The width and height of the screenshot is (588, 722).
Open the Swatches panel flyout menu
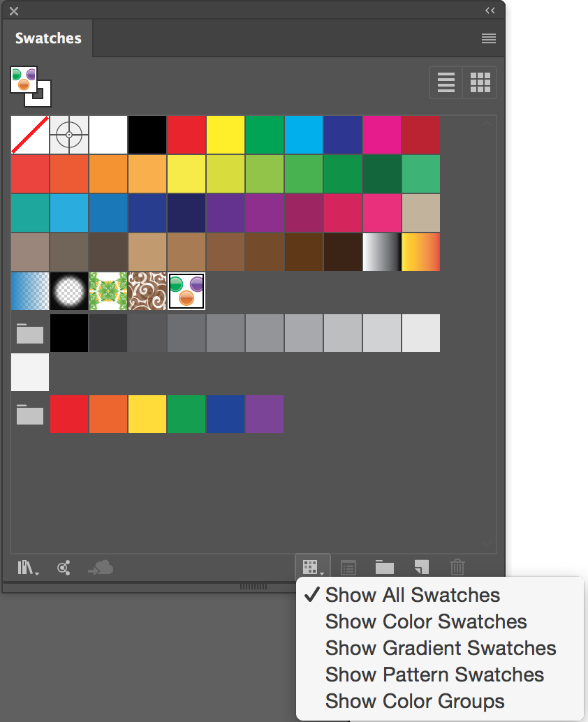[x=488, y=38]
